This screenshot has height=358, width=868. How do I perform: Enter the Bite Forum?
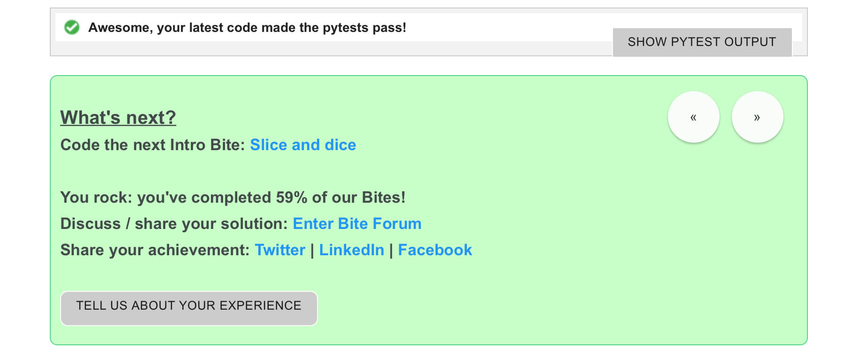pos(357,224)
